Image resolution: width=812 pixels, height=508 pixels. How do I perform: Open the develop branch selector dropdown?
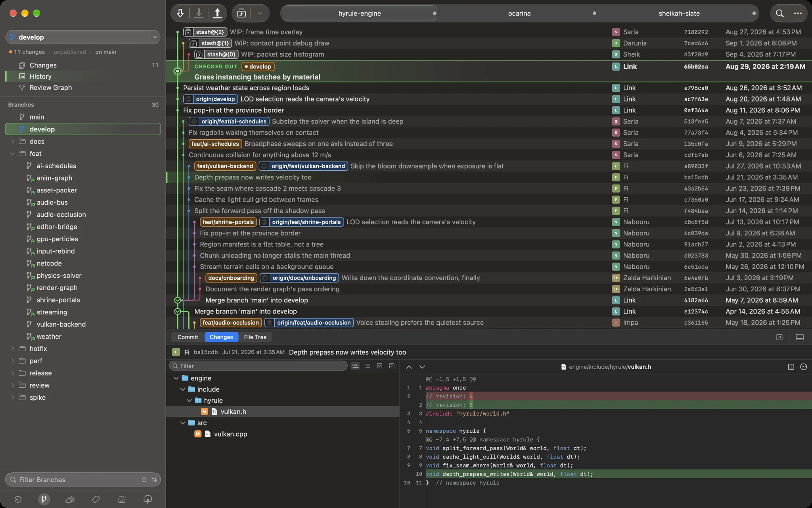point(155,37)
